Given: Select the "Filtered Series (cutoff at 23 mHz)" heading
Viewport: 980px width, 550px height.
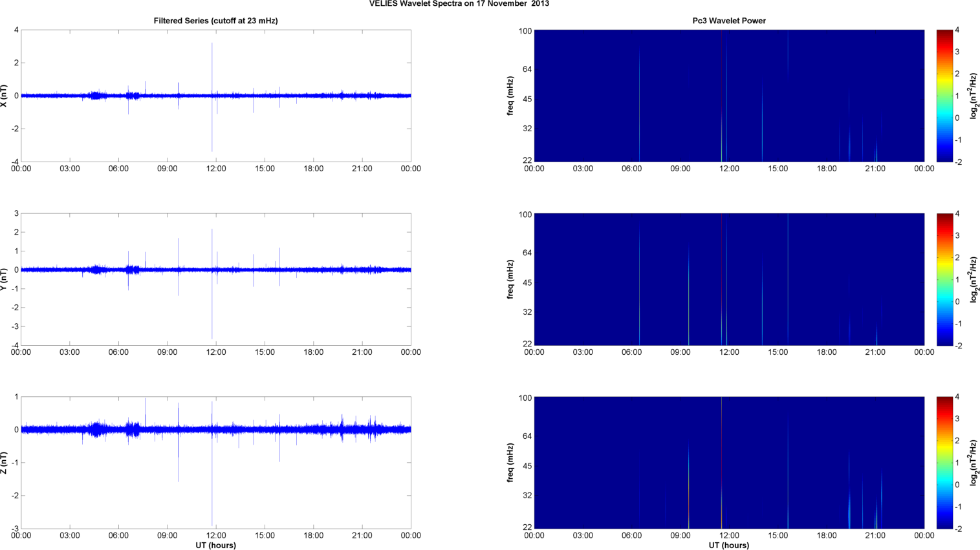Looking at the screenshot, I should pyautogui.click(x=215, y=21).
